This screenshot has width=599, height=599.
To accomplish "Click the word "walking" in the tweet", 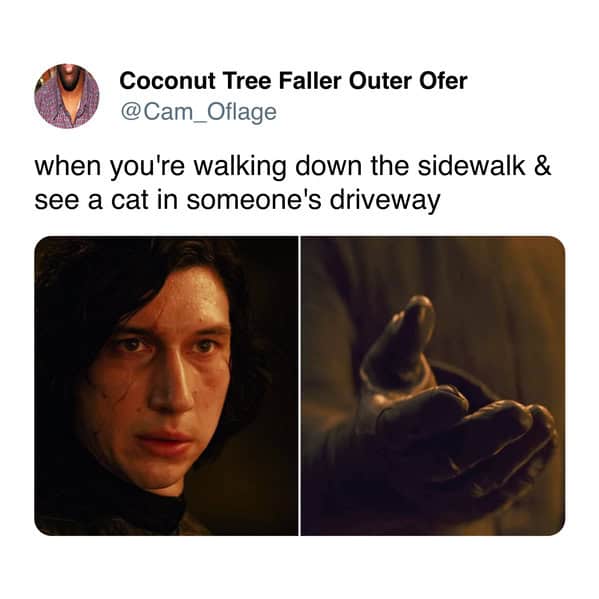I will [x=240, y=167].
